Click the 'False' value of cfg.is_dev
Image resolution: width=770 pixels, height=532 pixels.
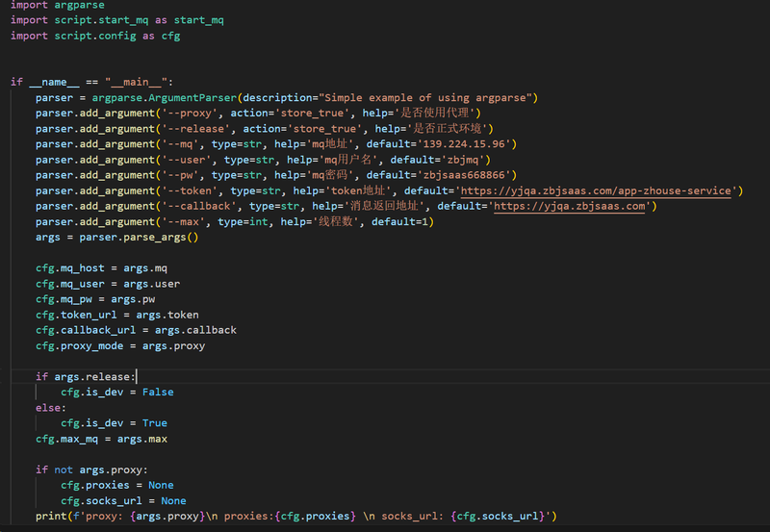(158, 393)
